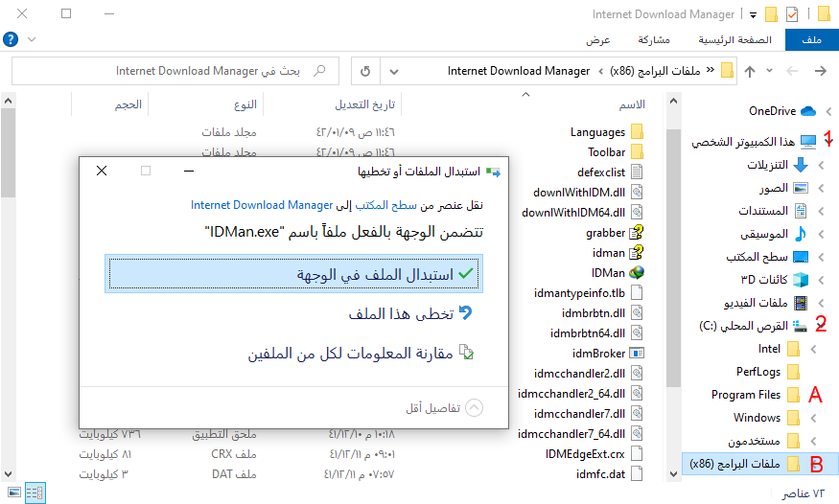839x504 pixels.
Task: Click the 3D Objects cube icon
Action: 801,280
